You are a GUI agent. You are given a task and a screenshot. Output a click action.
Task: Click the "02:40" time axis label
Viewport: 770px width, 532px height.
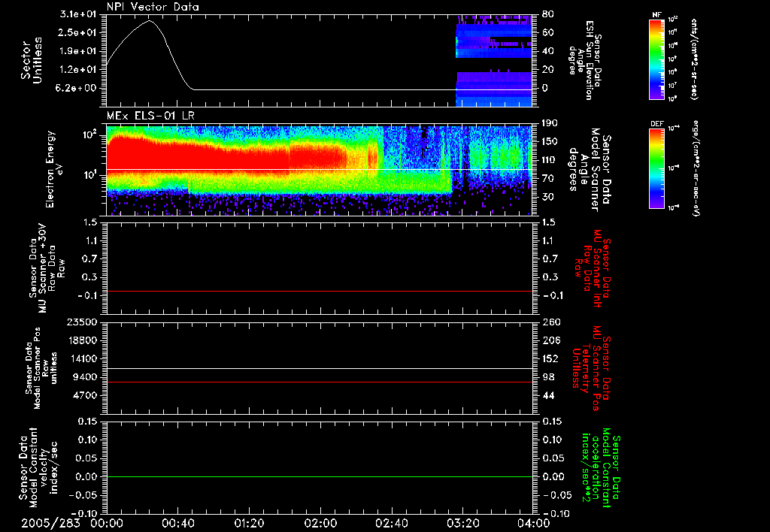point(392,523)
